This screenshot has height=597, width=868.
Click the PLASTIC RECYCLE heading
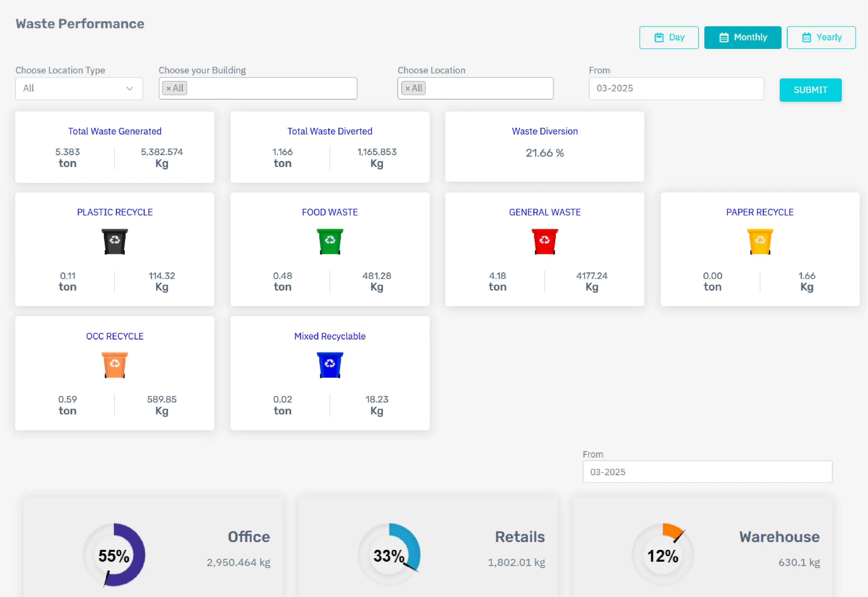tap(115, 212)
